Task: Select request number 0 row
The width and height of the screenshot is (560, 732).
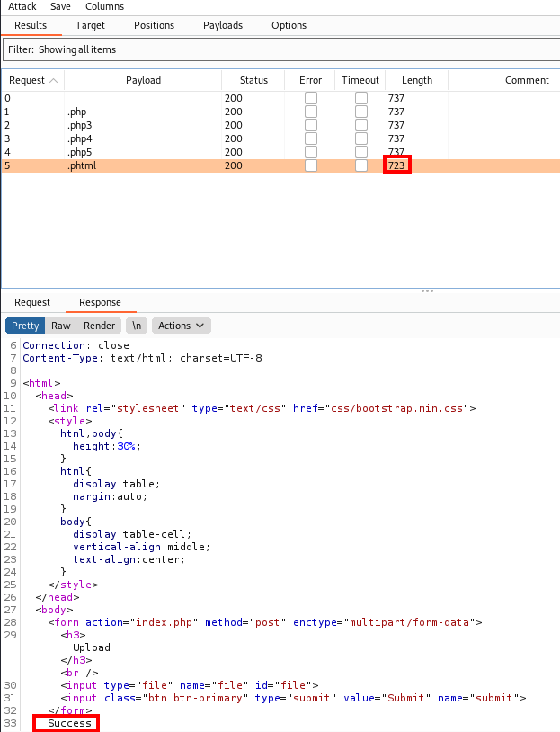Action: click(x=281, y=98)
